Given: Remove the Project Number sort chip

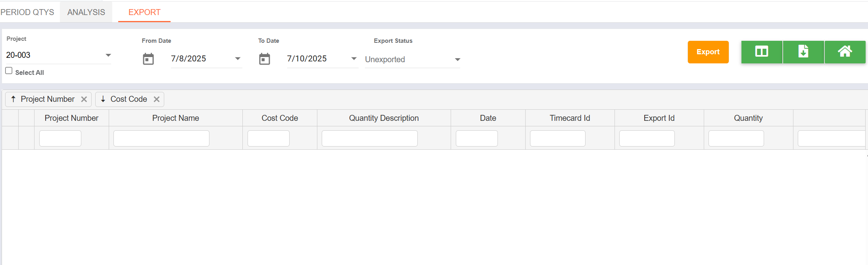Looking at the screenshot, I should pos(84,99).
